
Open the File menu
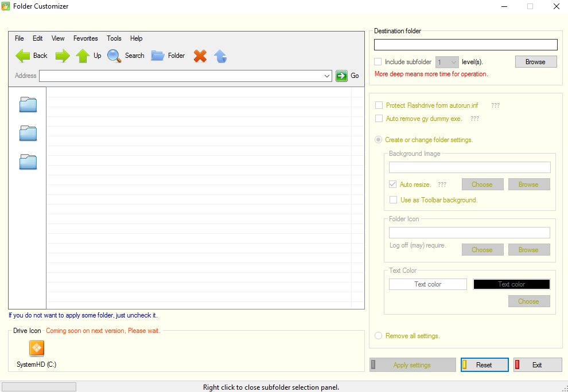[x=19, y=38]
